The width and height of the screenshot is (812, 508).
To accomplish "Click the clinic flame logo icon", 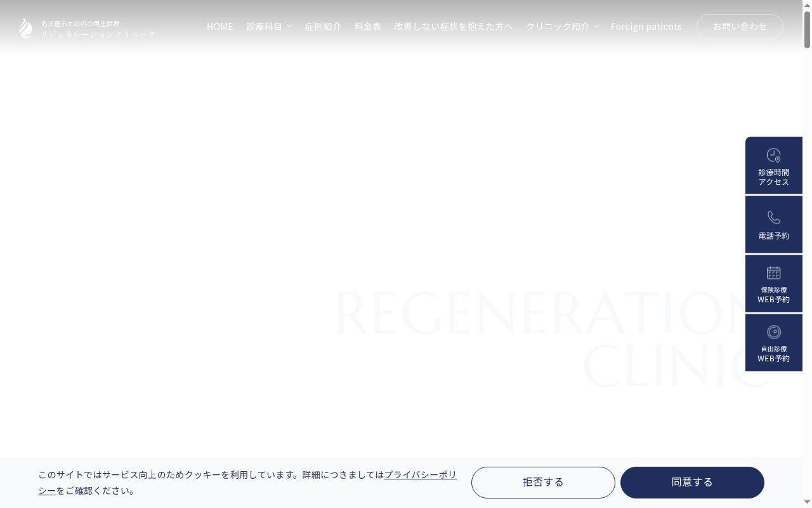I will tap(25, 28).
